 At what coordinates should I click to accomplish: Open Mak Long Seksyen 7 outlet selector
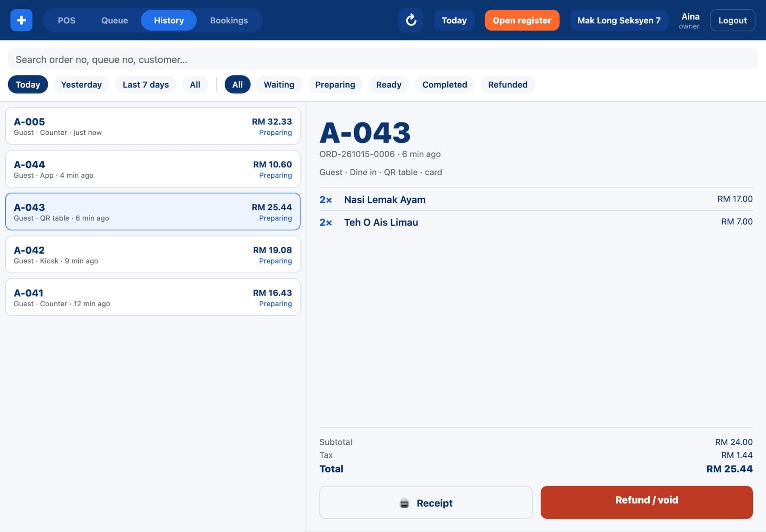[x=619, y=20]
